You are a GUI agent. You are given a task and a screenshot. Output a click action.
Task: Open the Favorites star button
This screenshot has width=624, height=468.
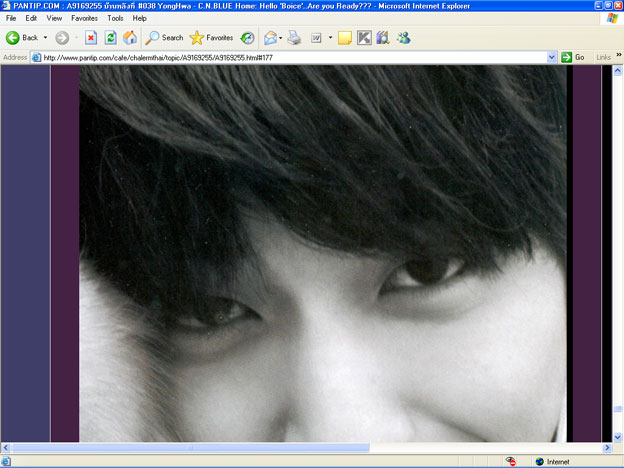(211, 38)
